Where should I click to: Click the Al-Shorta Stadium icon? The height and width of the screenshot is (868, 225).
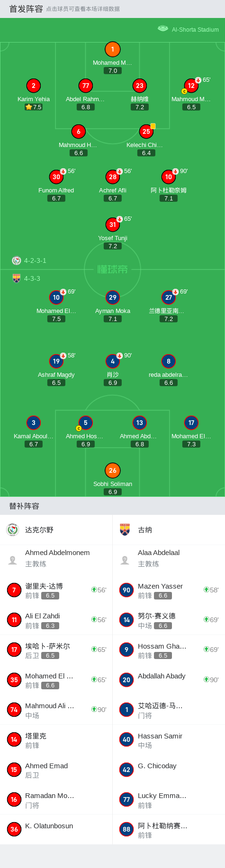pos(163,28)
